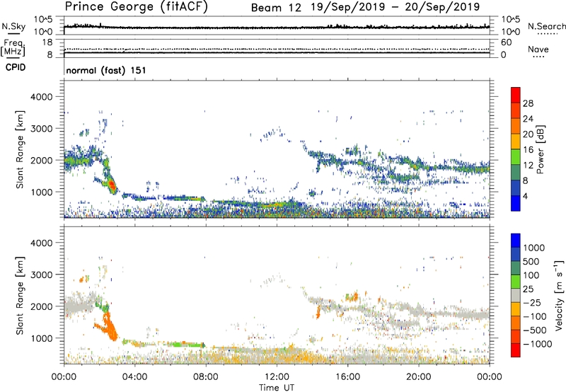Click the "18" tick on the frequency axis
This screenshot has height=392, width=566.
tap(47, 42)
